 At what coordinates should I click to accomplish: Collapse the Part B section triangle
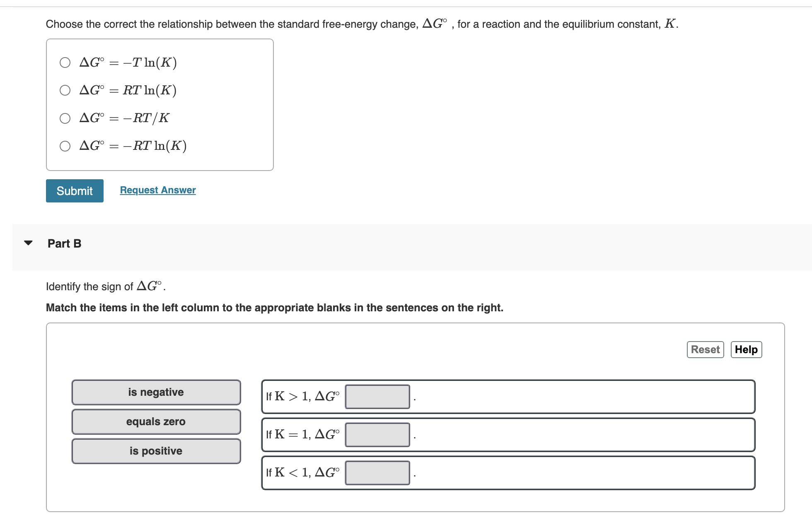coord(28,243)
